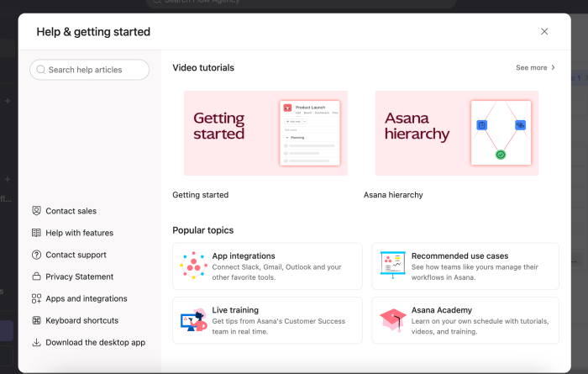Click the Privacy Statement lock icon
Viewport: 588px width, 374px height.
point(36,277)
